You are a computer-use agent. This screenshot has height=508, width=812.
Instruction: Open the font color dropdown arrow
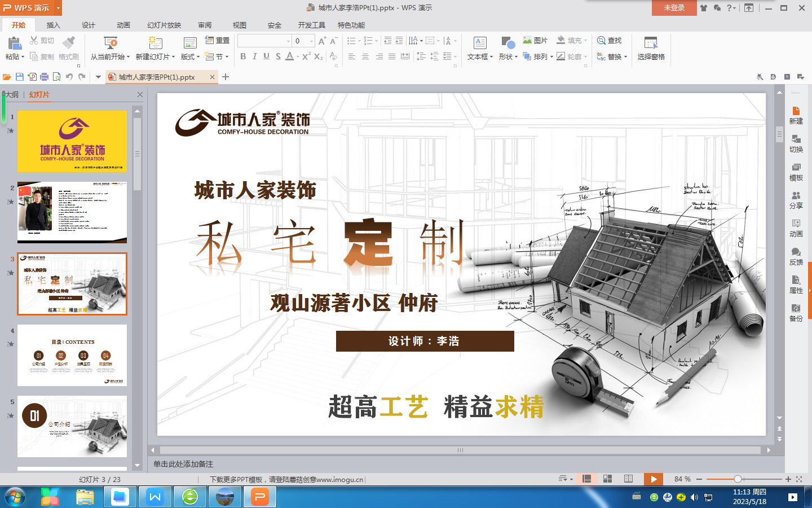297,57
